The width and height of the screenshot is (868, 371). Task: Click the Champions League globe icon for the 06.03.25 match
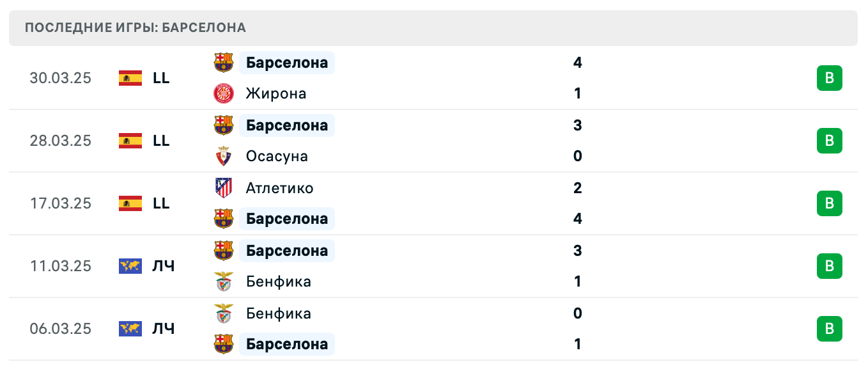click(x=130, y=328)
